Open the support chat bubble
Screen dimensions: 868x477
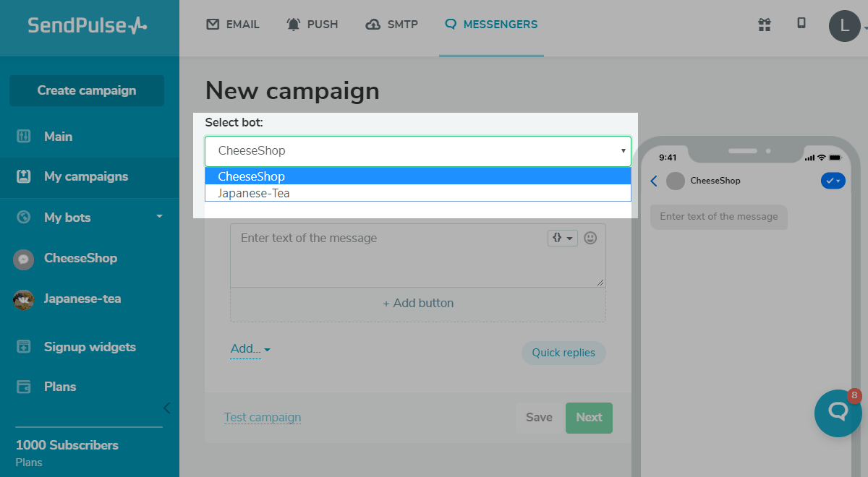[838, 413]
